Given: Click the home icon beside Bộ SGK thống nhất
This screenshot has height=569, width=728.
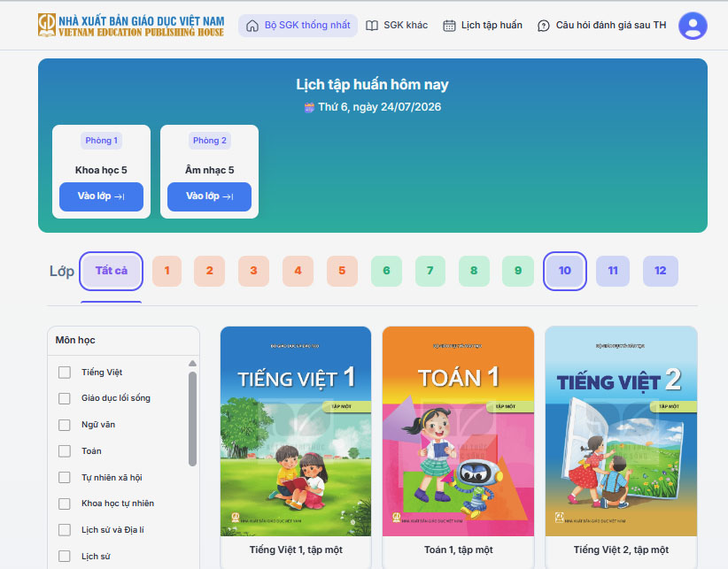Looking at the screenshot, I should click(x=252, y=26).
